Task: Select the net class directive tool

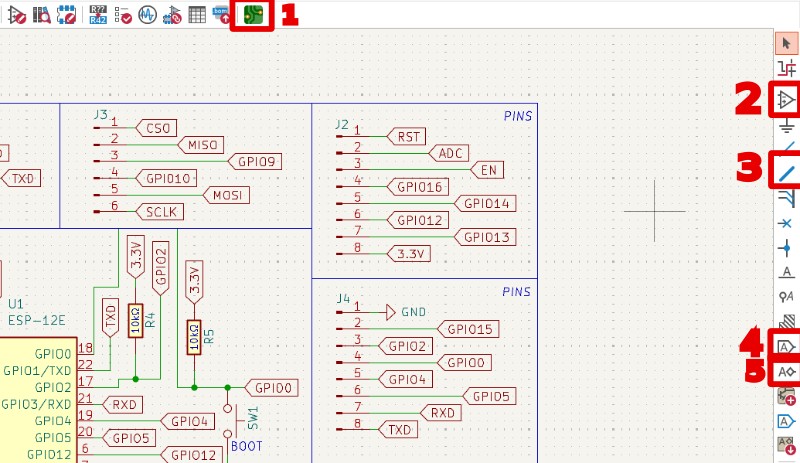Action: [786, 296]
